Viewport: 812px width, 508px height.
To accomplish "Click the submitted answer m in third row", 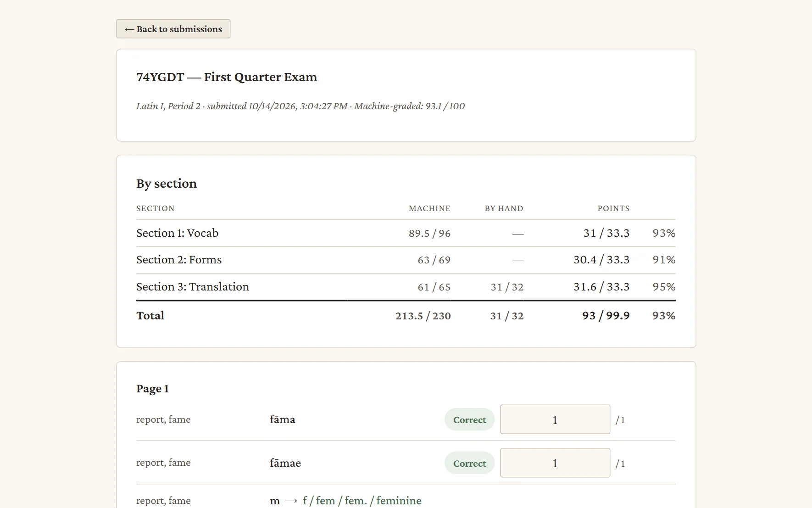I will coord(275,501).
